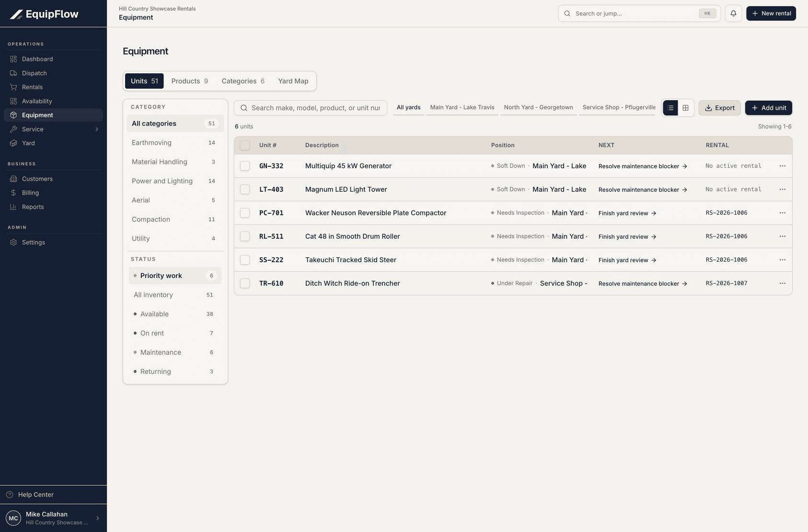This screenshot has width=808, height=532.
Task: Switch to the Categories tab
Action: 243,81
